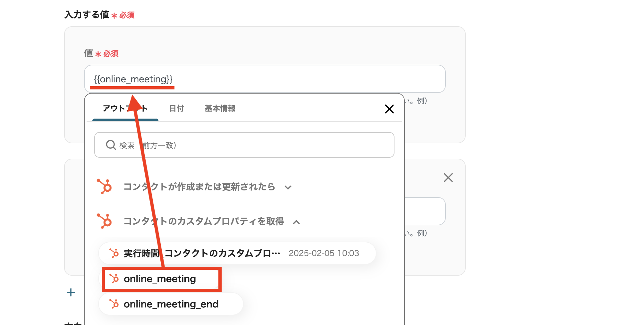Click the コンタクトが作成または更新されたら heading

point(199,187)
